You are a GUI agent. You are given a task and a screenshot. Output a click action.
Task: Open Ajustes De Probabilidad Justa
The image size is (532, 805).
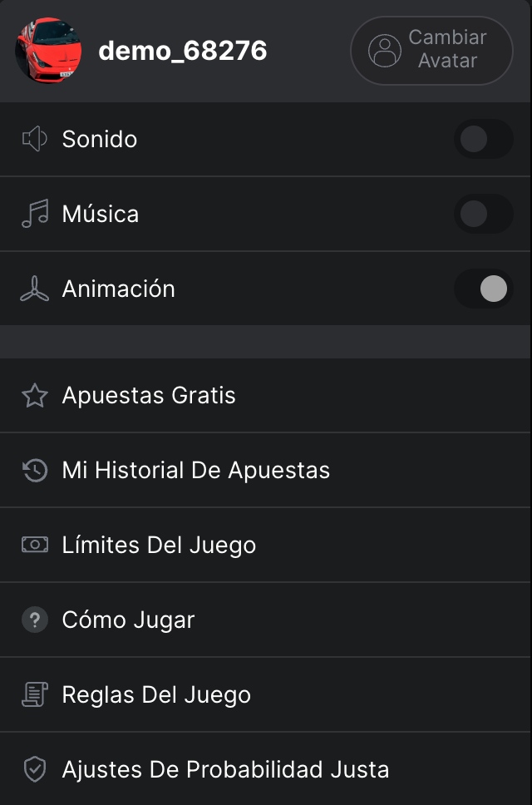click(265, 769)
